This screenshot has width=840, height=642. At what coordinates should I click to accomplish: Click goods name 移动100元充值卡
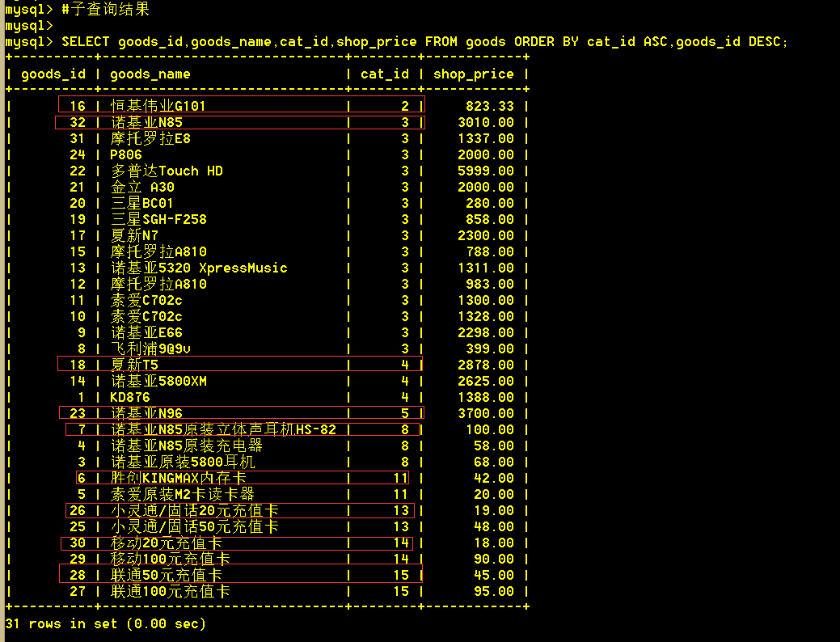[171, 559]
